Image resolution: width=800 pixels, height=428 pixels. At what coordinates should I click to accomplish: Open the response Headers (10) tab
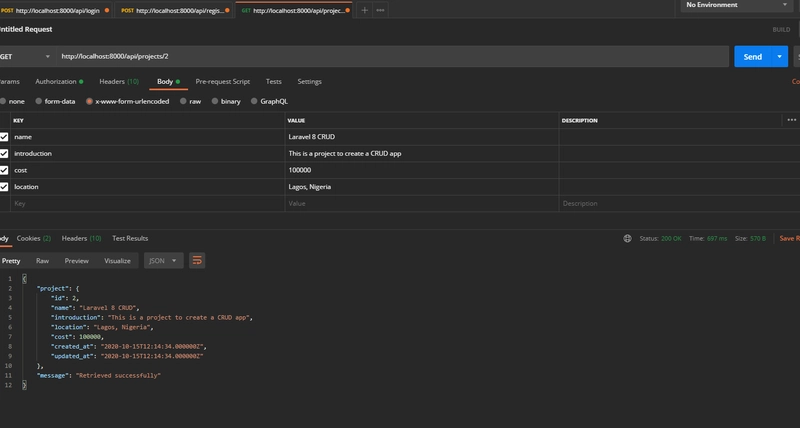[x=81, y=238]
